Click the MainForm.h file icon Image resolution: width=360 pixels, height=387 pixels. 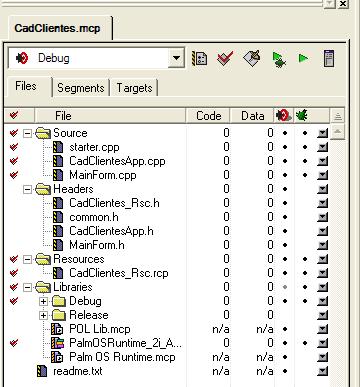(58, 245)
